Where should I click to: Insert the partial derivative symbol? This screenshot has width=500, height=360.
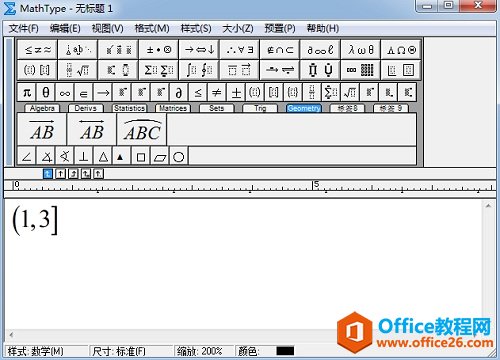tap(179, 92)
